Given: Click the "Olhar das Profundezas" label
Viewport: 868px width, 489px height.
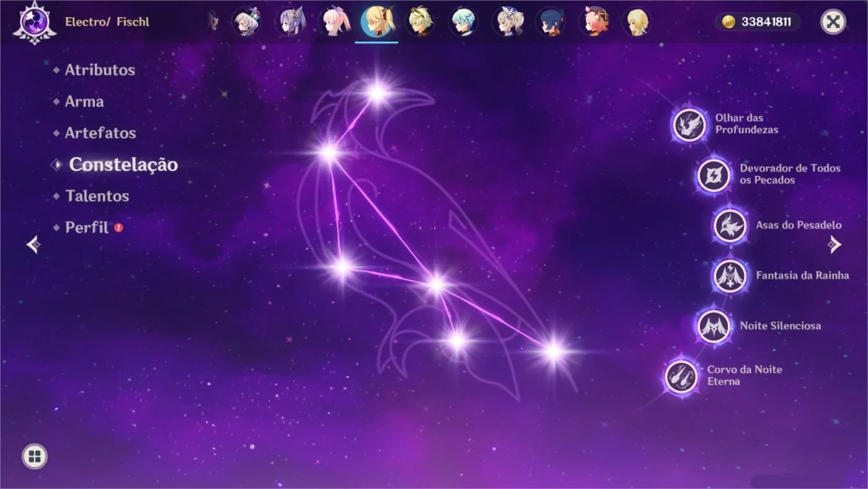Looking at the screenshot, I should [746, 124].
